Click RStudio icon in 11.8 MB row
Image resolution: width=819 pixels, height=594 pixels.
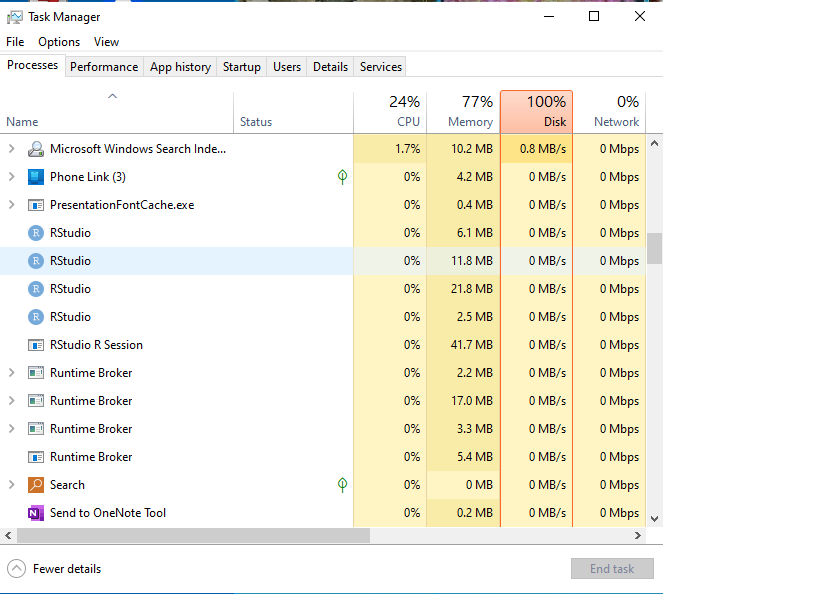click(36, 261)
